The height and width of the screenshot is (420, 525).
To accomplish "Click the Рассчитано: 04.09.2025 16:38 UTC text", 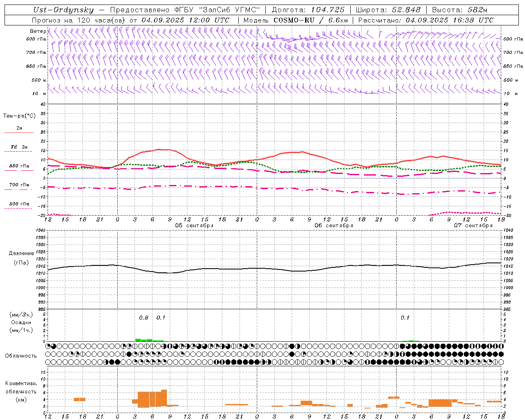I will [426, 20].
